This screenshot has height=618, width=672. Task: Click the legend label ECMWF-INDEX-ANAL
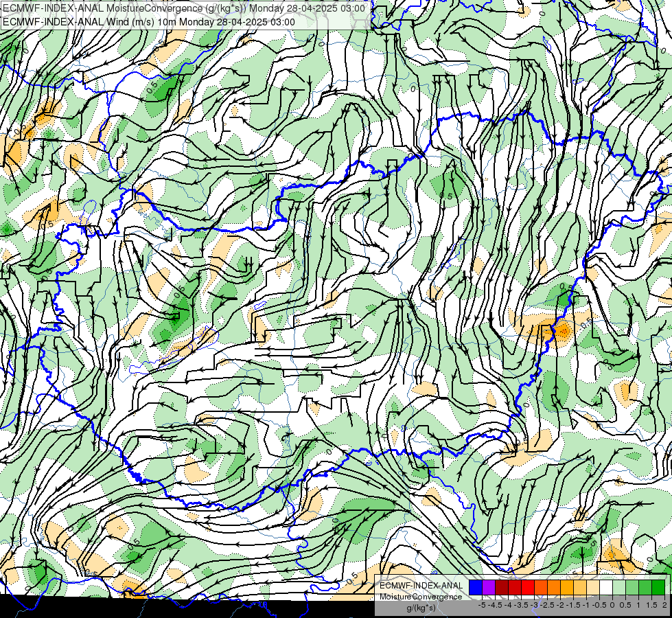tap(421, 586)
